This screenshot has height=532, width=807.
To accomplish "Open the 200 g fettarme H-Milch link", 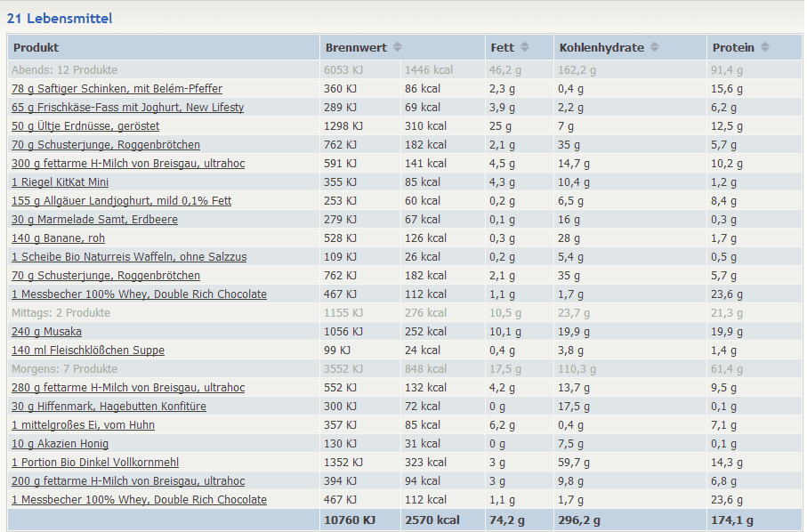I will click(x=128, y=481).
